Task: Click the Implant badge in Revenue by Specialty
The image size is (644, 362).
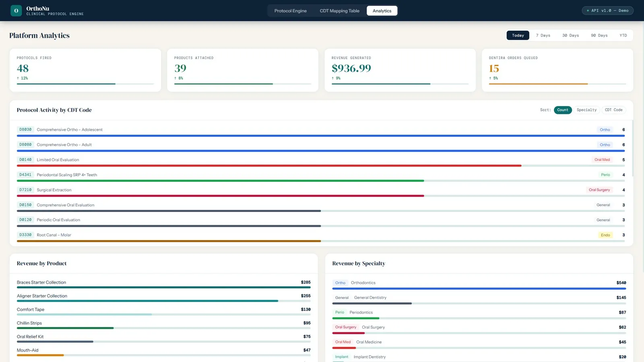Action: [342, 357]
